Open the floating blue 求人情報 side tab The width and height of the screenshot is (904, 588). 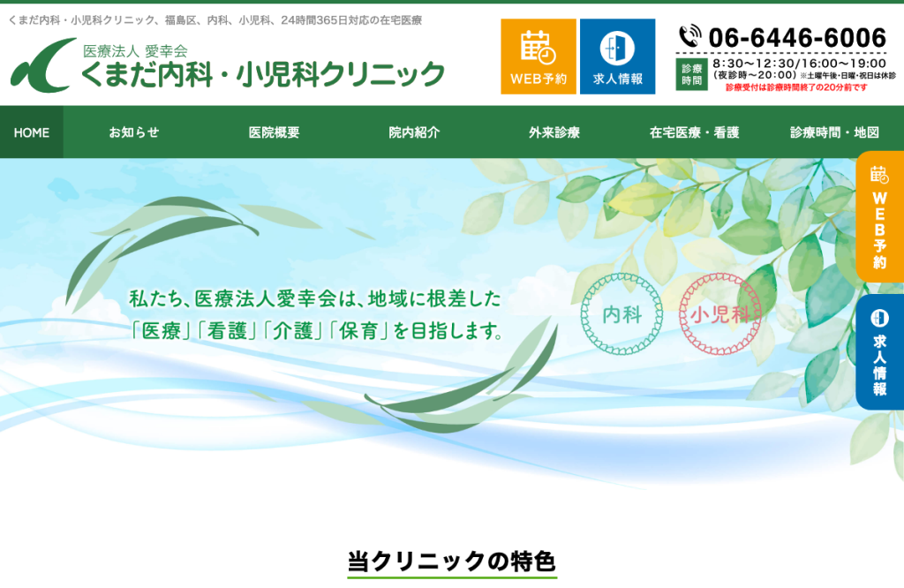pyautogui.click(x=880, y=352)
